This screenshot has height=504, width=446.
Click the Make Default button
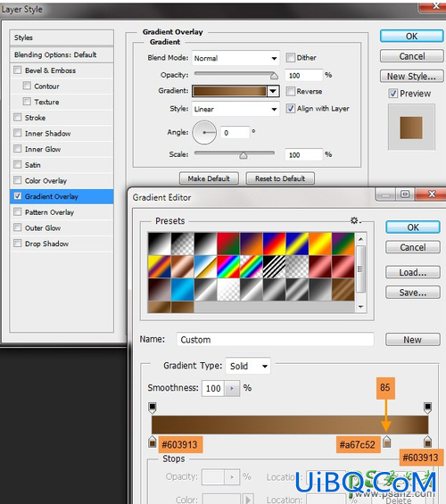click(209, 178)
